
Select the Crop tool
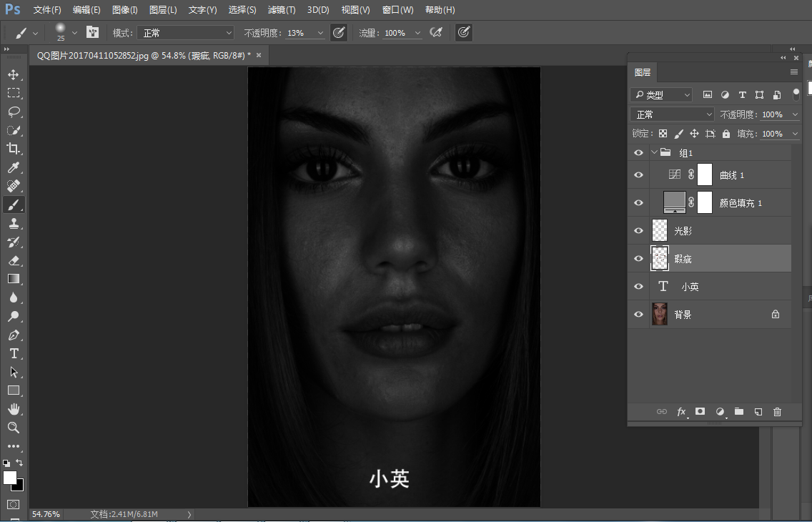coord(13,149)
